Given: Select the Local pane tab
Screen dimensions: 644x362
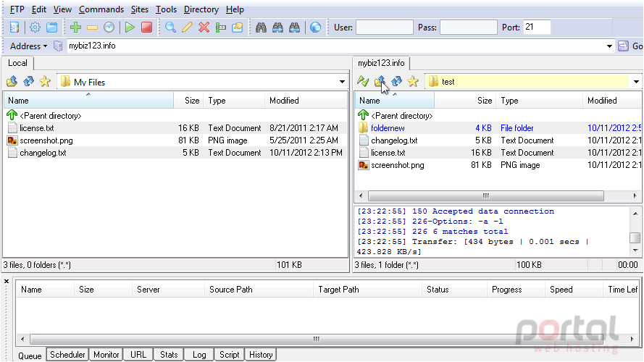Looking at the screenshot, I should (17, 63).
